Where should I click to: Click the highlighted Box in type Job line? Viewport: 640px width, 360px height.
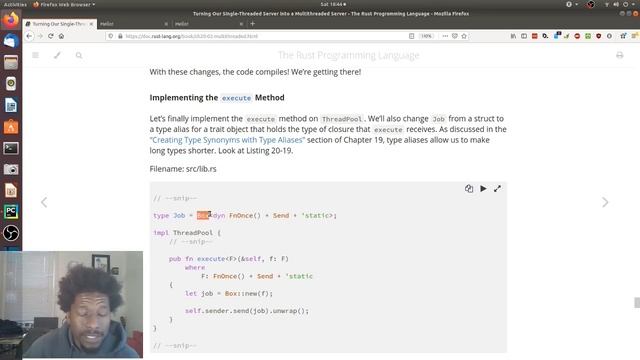point(203,216)
